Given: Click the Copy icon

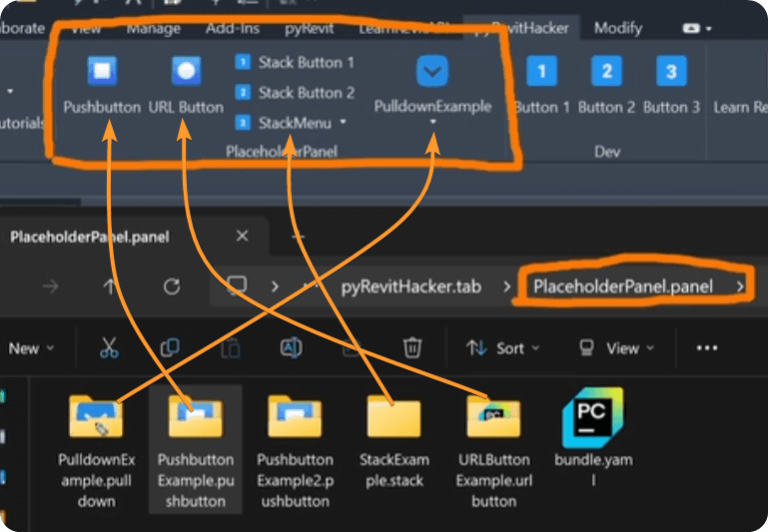Looking at the screenshot, I should (x=170, y=348).
